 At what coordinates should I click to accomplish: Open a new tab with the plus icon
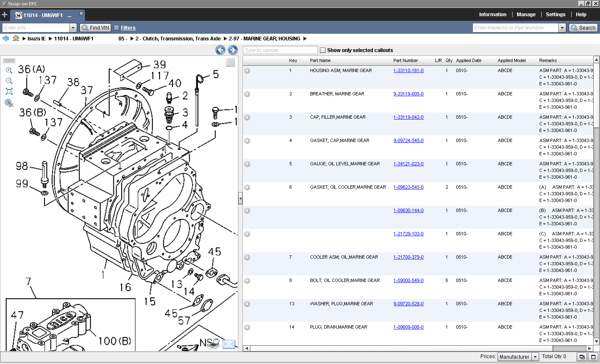click(x=5, y=14)
